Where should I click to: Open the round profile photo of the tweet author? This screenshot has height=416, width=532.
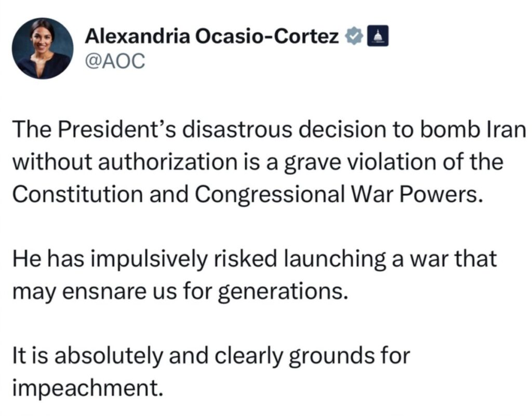[43, 48]
